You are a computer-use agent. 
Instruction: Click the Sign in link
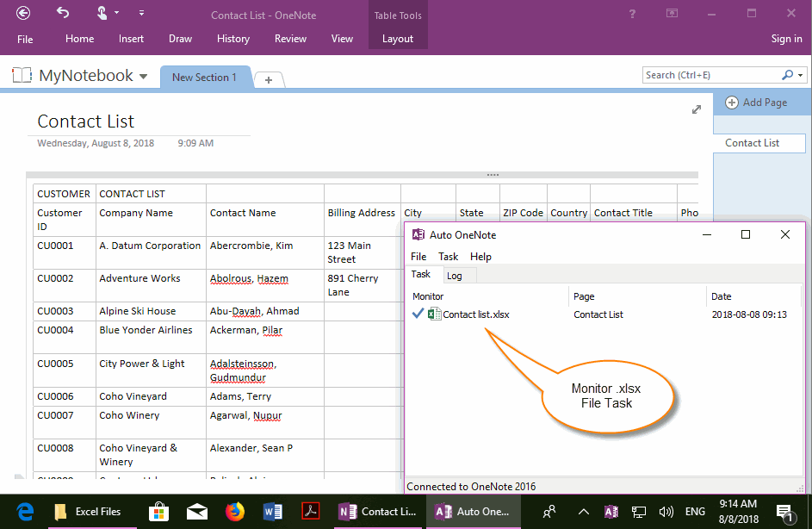pos(786,39)
